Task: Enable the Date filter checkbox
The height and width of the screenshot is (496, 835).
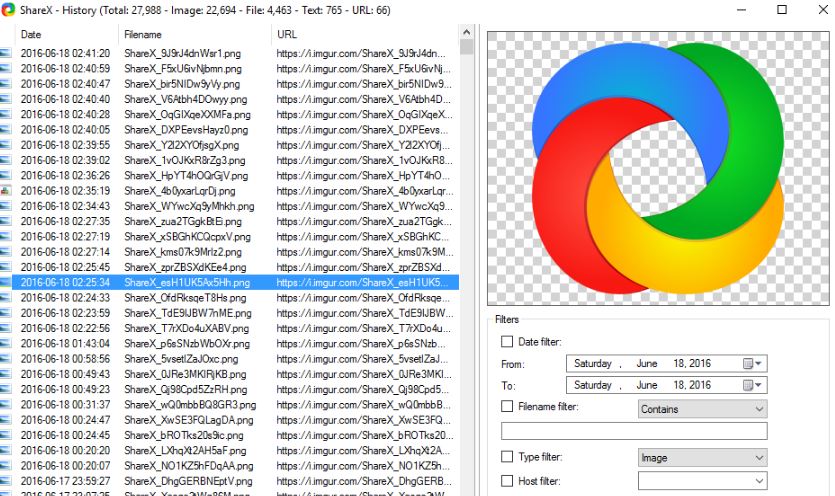Action: tap(507, 341)
